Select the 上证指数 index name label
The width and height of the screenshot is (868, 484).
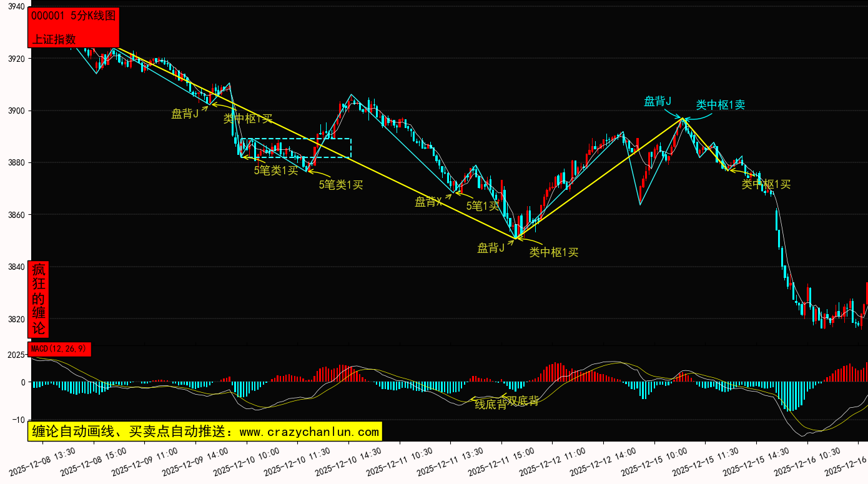coord(54,39)
